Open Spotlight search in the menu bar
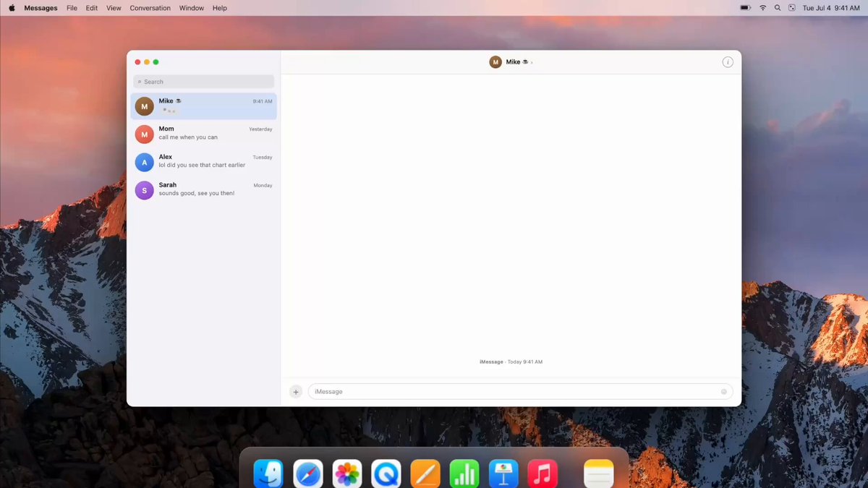 [778, 8]
